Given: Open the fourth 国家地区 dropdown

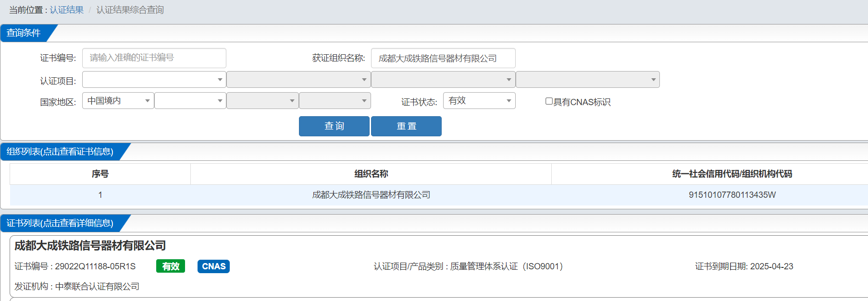Looking at the screenshot, I should 335,101.
